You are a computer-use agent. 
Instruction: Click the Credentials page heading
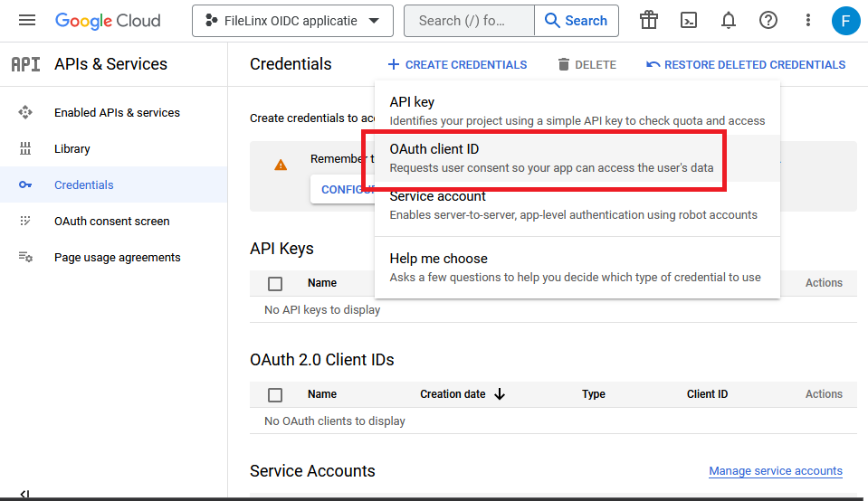coord(291,64)
